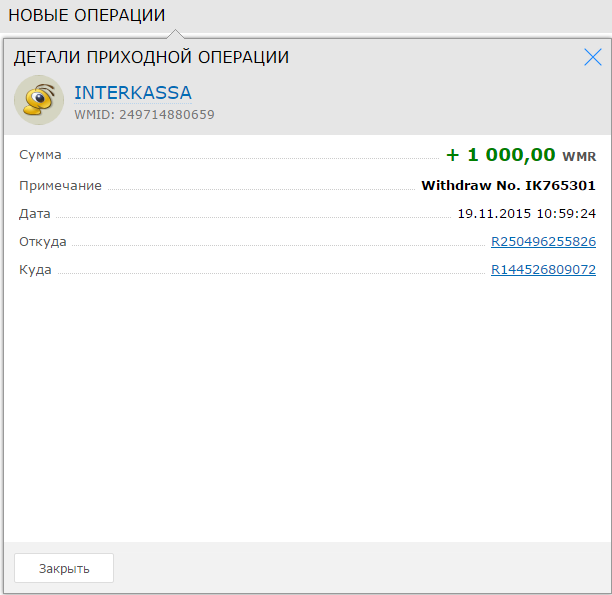Switch to the НОВЫЕ ОПЕРАЦИИ tab
Image resolution: width=612 pixels, height=595 pixels.
pos(87,15)
